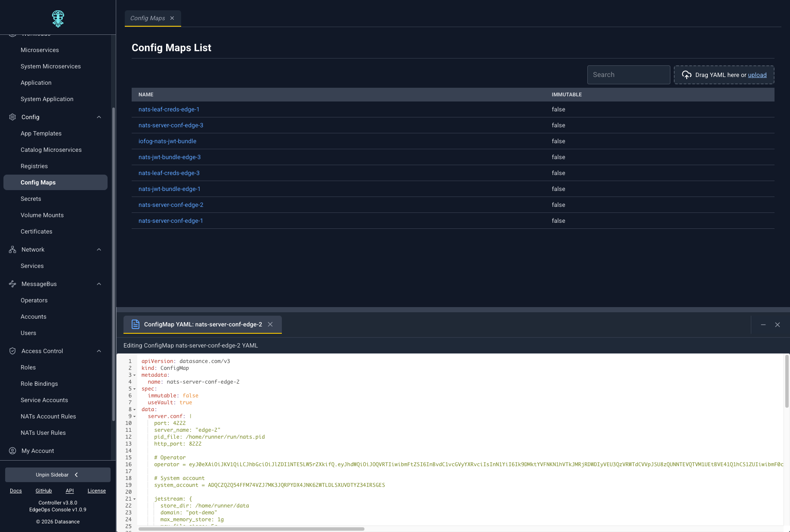The width and height of the screenshot is (790, 532).
Task: Click the ConfigMap YAML document icon
Action: (136, 324)
